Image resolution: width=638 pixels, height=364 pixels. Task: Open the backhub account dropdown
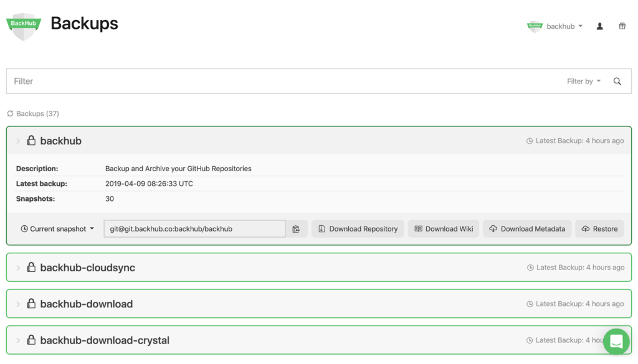coord(564,26)
